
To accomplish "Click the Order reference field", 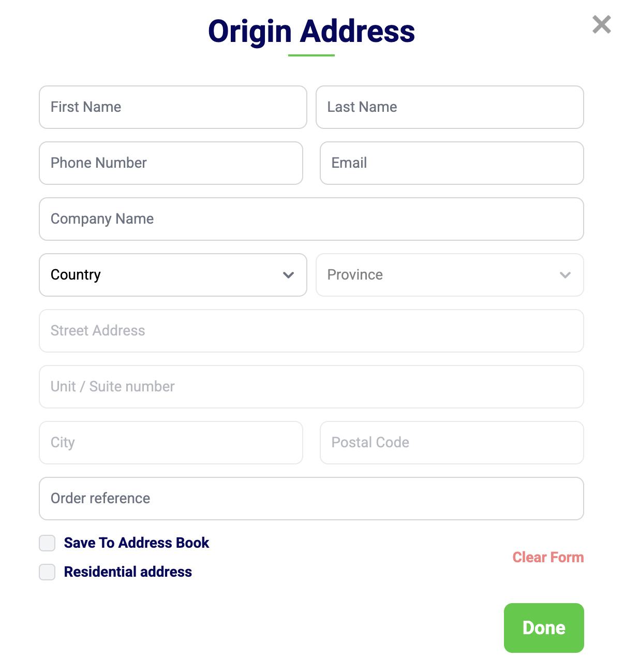I will (311, 499).
